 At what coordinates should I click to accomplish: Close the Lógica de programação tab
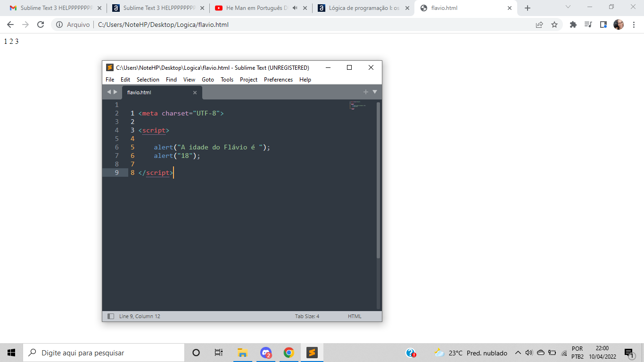pos(407,8)
